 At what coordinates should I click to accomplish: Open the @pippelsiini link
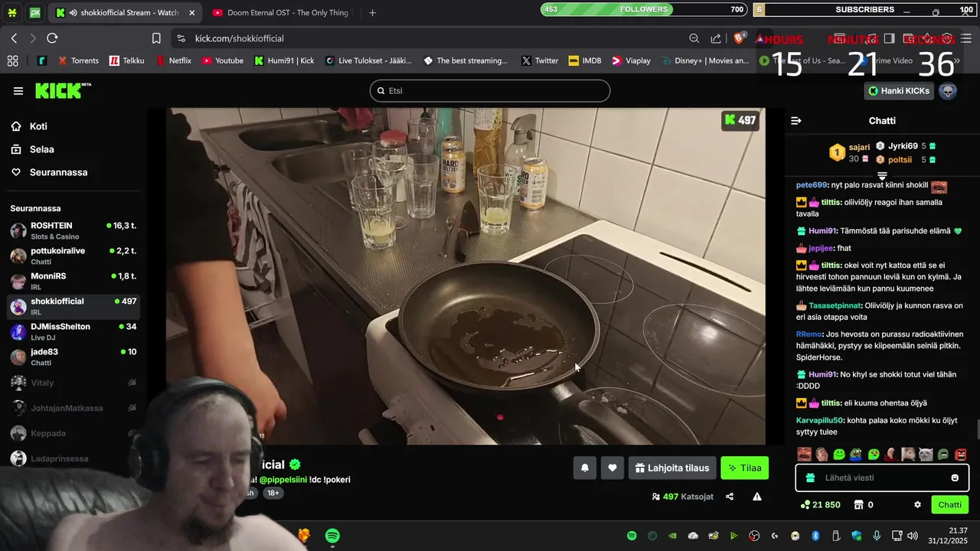point(283,480)
